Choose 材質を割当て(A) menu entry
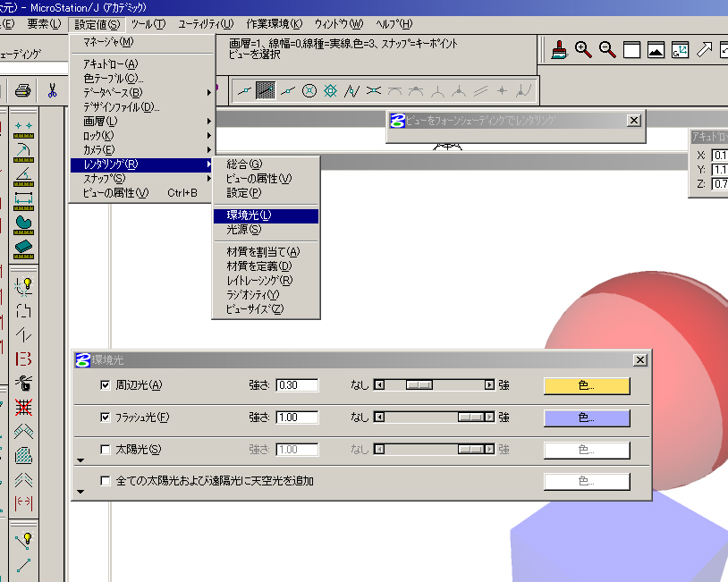 pos(266,252)
